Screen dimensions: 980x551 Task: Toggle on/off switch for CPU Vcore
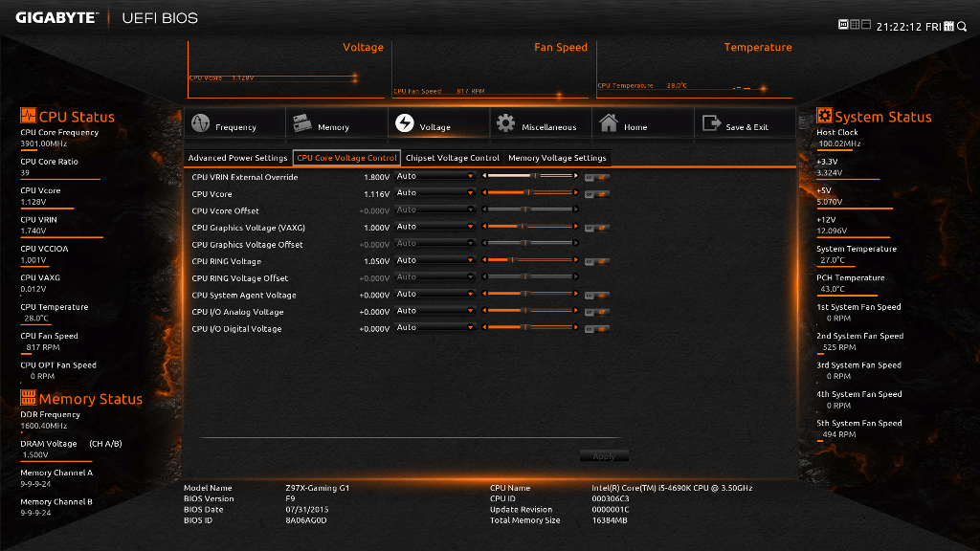click(597, 194)
